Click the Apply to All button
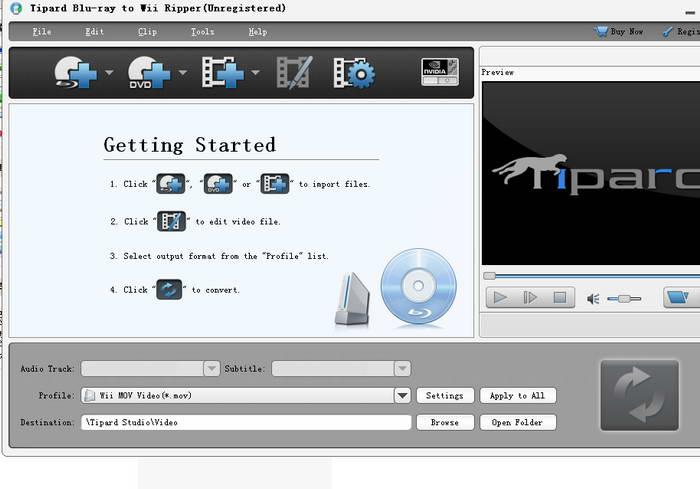This screenshot has width=700, height=489. 518,396
